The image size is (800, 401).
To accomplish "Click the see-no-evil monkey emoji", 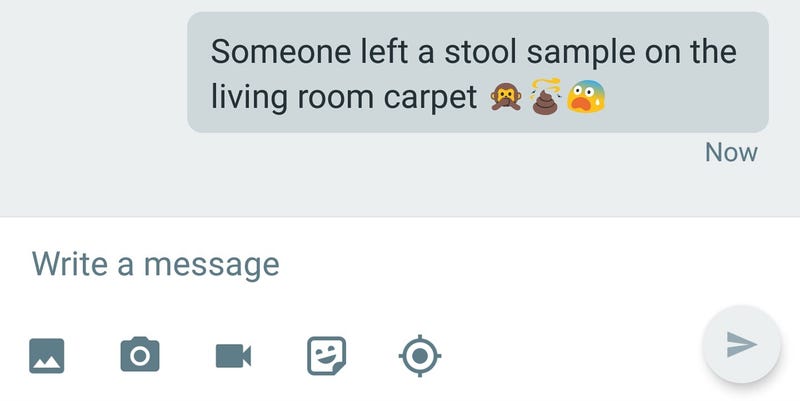I will [506, 97].
